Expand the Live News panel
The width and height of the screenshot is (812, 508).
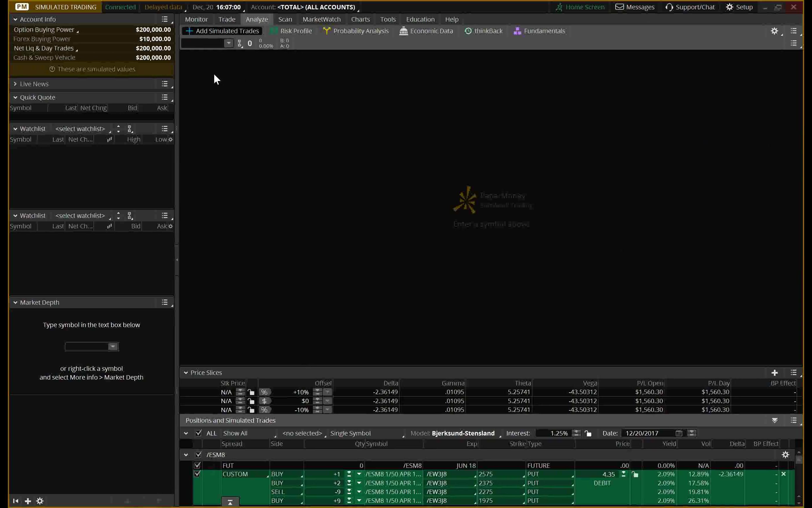15,84
